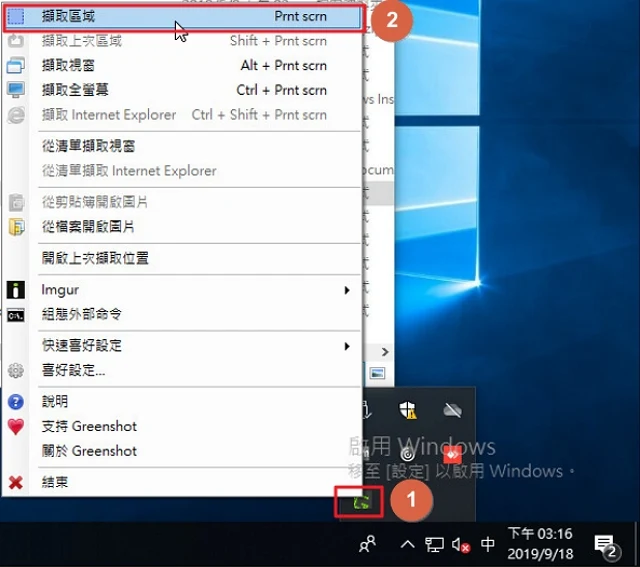Image resolution: width=640 pixels, height=567 pixels.
Task: Click the blue monitor full screen icon
Action: point(16,89)
